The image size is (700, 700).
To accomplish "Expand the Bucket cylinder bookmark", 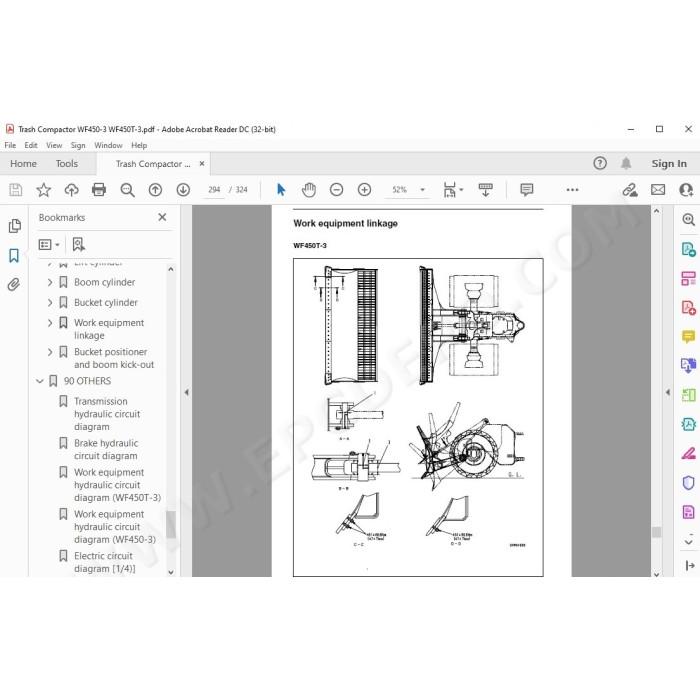I will point(50,302).
